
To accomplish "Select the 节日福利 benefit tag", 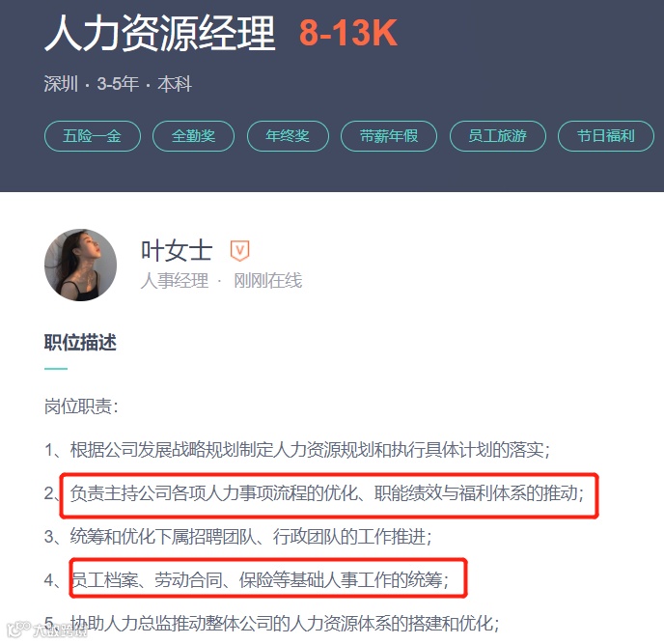I will 606,136.
